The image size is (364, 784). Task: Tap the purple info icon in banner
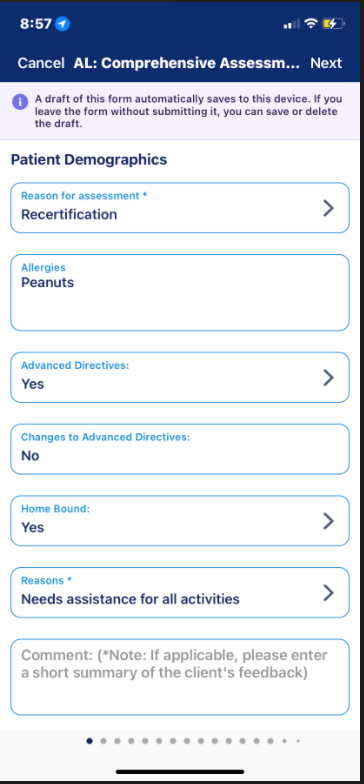click(20, 102)
